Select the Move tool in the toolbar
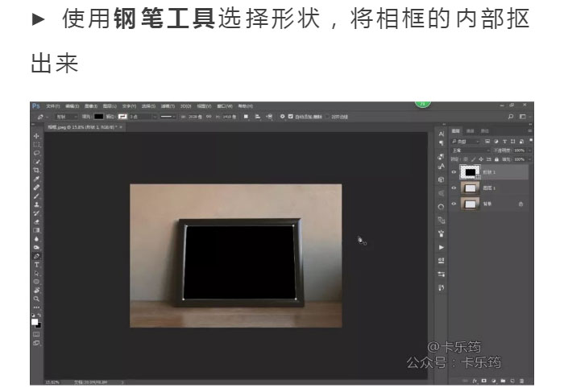 pos(36,136)
